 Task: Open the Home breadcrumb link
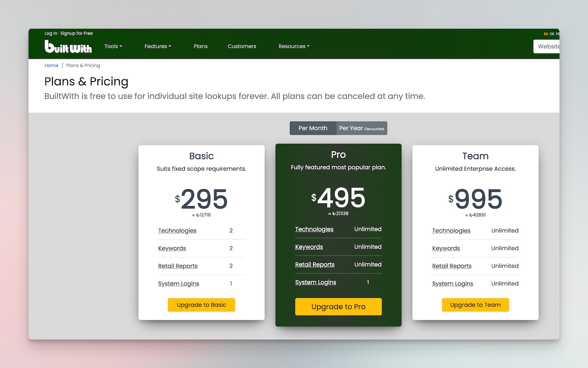point(51,65)
